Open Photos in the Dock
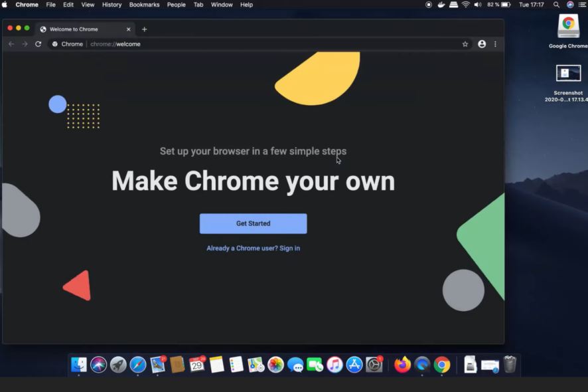This screenshot has width=588, height=392. pyautogui.click(x=275, y=365)
